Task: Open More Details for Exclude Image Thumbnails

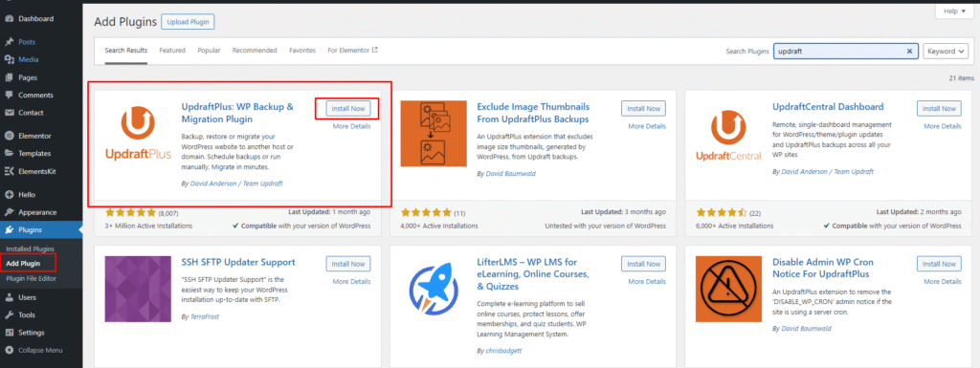Action: [x=647, y=126]
